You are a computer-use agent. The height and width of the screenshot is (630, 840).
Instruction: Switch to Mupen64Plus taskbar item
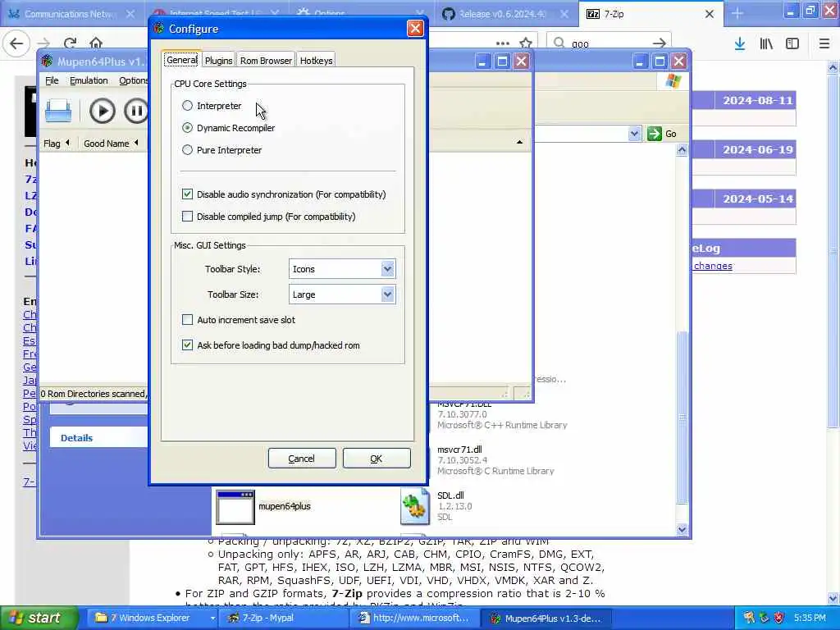coord(546,618)
